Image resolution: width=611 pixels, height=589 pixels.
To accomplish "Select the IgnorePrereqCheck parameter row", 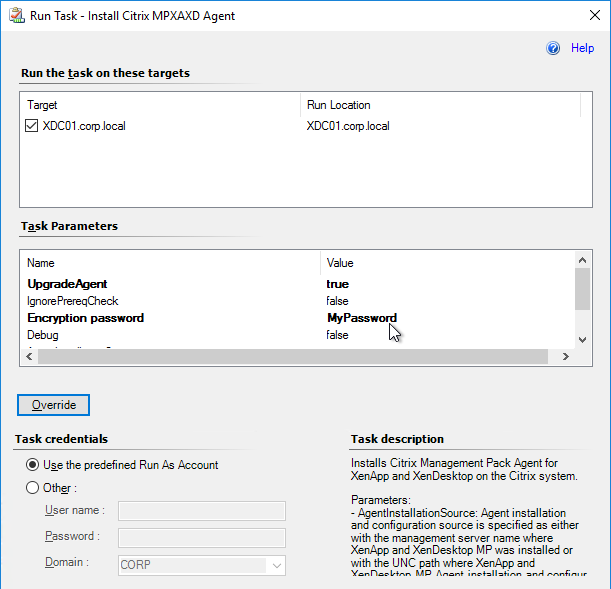I will coord(73,301).
